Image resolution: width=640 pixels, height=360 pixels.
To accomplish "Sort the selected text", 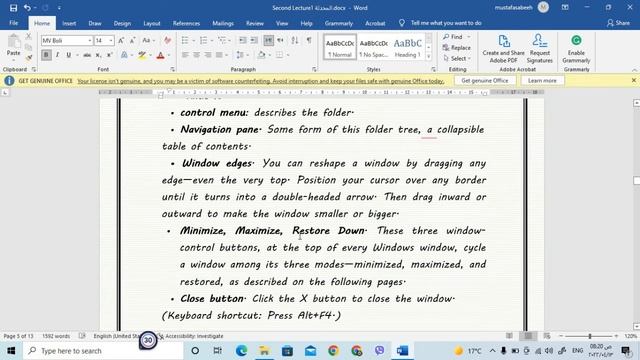I will tap(295, 40).
